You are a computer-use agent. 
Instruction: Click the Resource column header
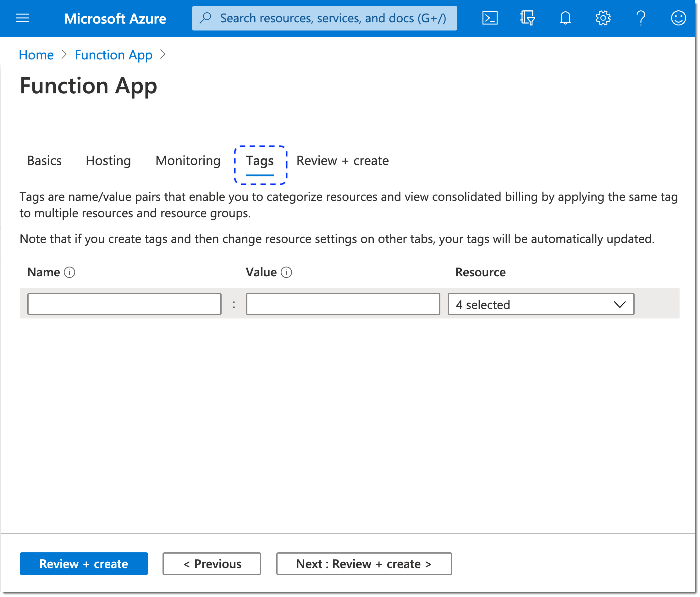click(x=480, y=272)
